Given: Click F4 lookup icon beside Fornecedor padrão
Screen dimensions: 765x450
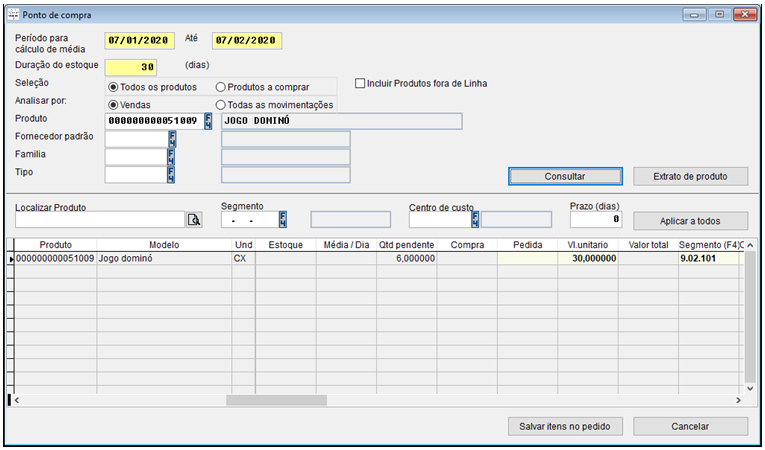Looking at the screenshot, I should 171,138.
